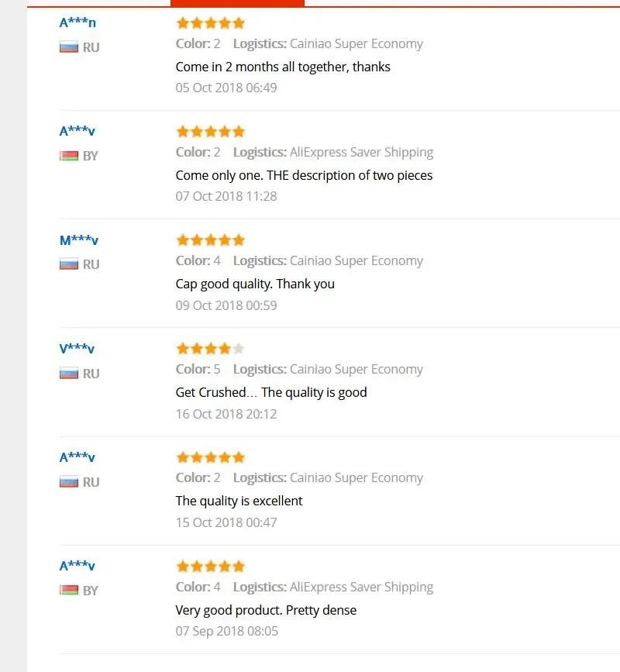Click the "Color: 5" label
Image resolution: width=620 pixels, height=672 pixels.
click(198, 369)
